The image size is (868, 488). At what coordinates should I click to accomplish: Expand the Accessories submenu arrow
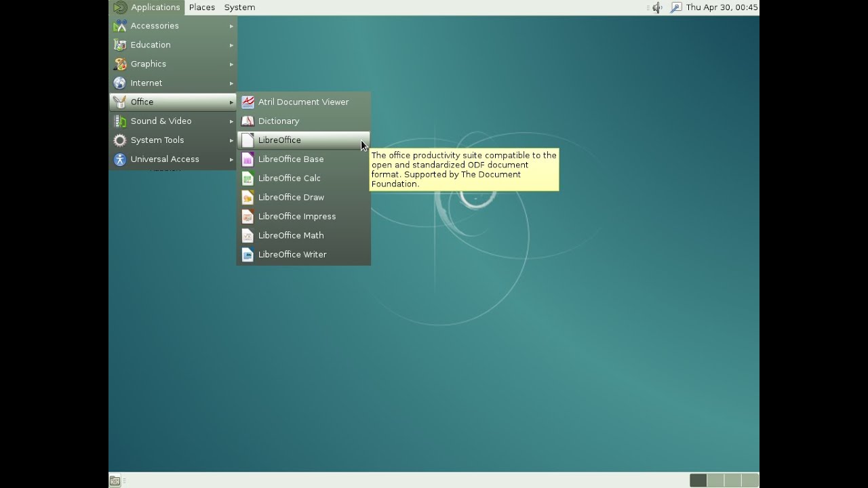231,26
